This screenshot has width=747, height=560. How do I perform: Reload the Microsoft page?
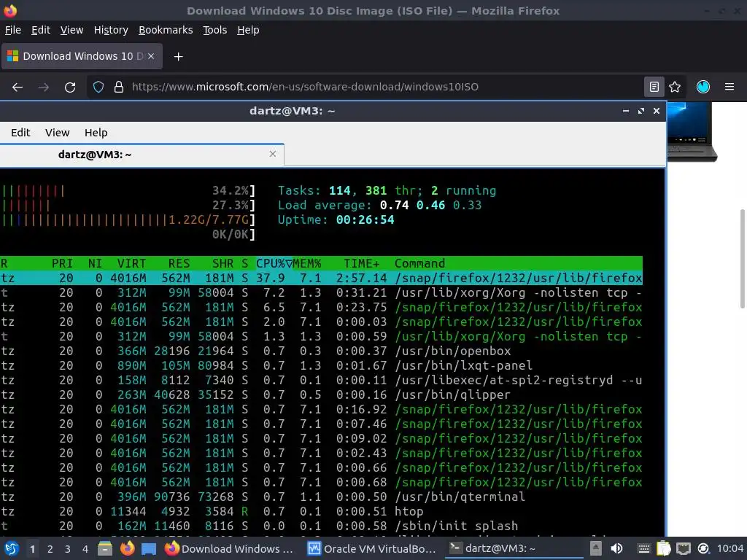pyautogui.click(x=70, y=87)
